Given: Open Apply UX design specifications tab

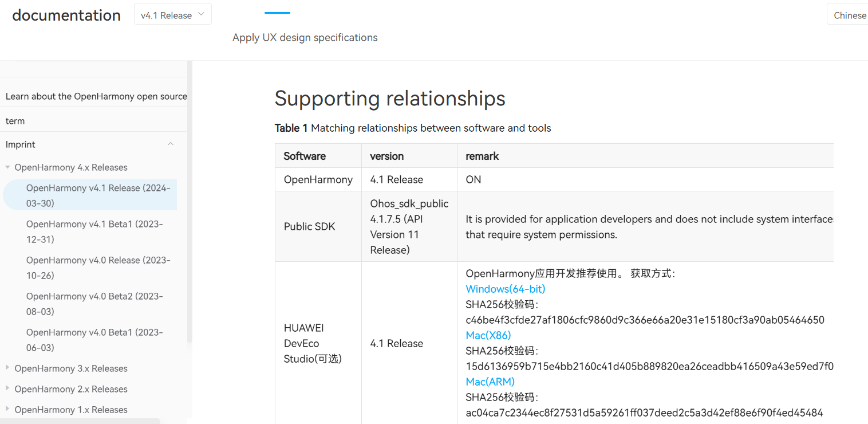Looking at the screenshot, I should pos(305,37).
